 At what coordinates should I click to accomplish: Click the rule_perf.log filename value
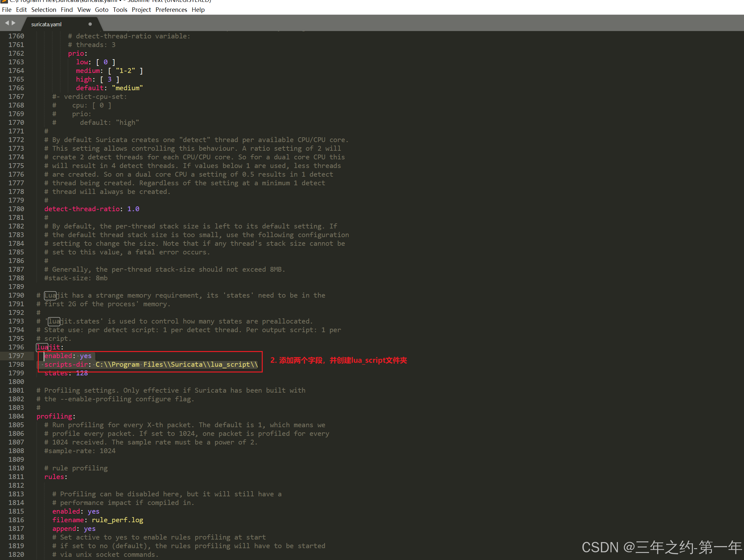[x=117, y=520]
